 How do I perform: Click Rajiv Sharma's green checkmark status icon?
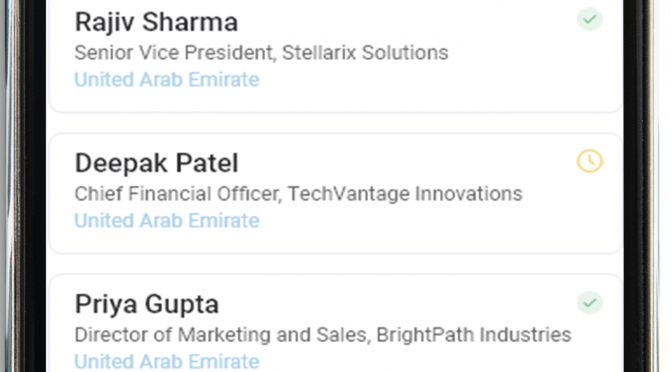point(590,19)
